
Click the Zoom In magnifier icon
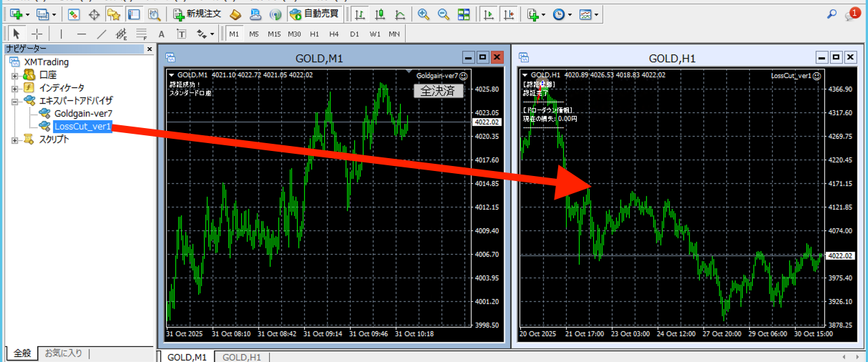pos(424,14)
